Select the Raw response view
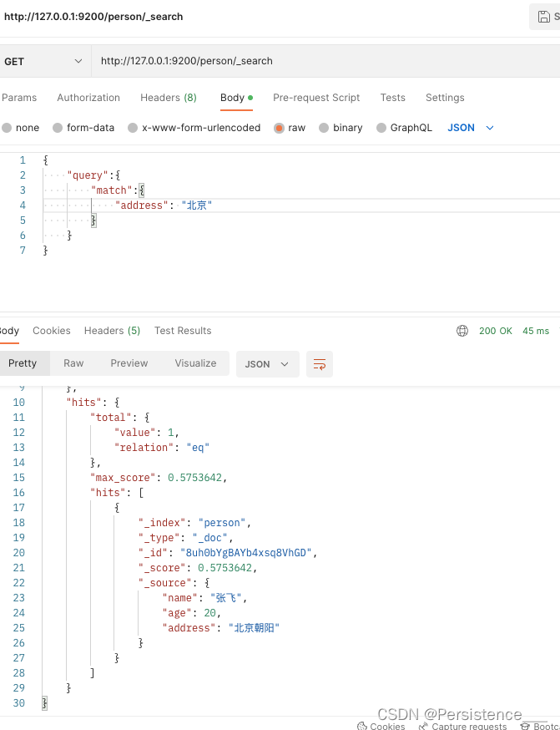The height and width of the screenshot is (730, 560). click(x=73, y=363)
